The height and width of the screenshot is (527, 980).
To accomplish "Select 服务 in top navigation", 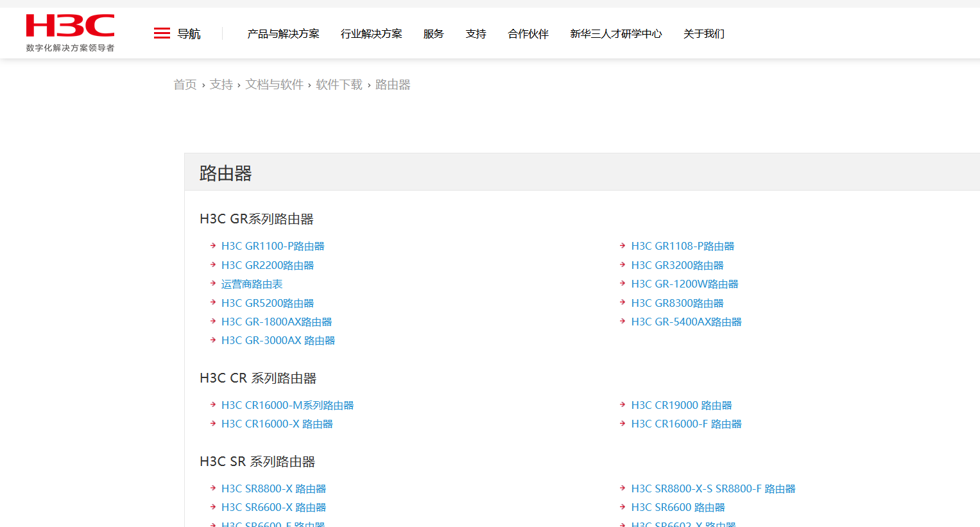I will pos(433,34).
